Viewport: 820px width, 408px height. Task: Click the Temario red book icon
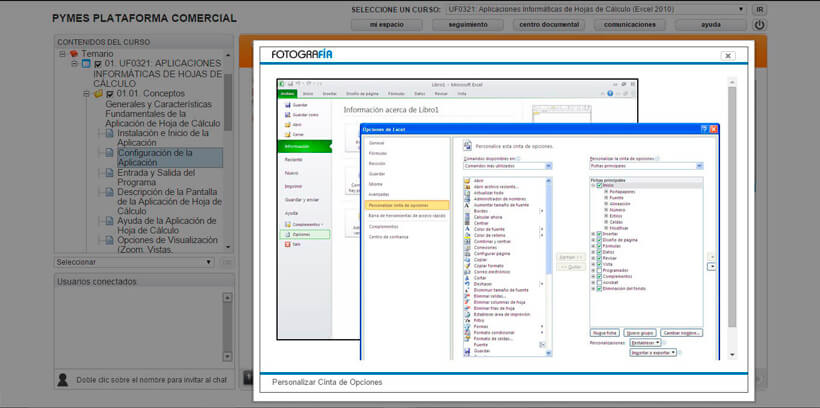point(74,53)
